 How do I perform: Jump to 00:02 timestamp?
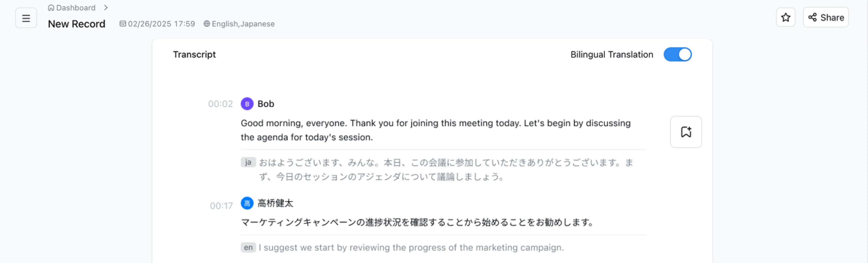(220, 104)
